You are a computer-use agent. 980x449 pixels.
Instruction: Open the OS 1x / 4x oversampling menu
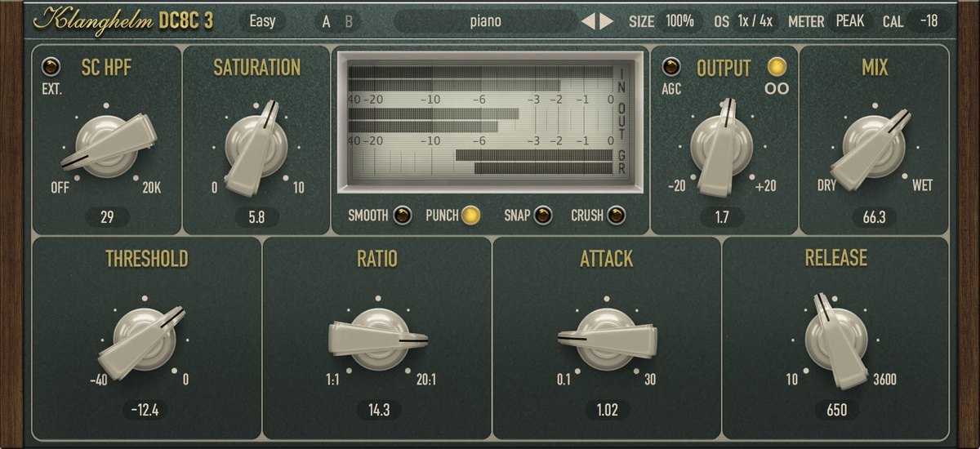755,21
